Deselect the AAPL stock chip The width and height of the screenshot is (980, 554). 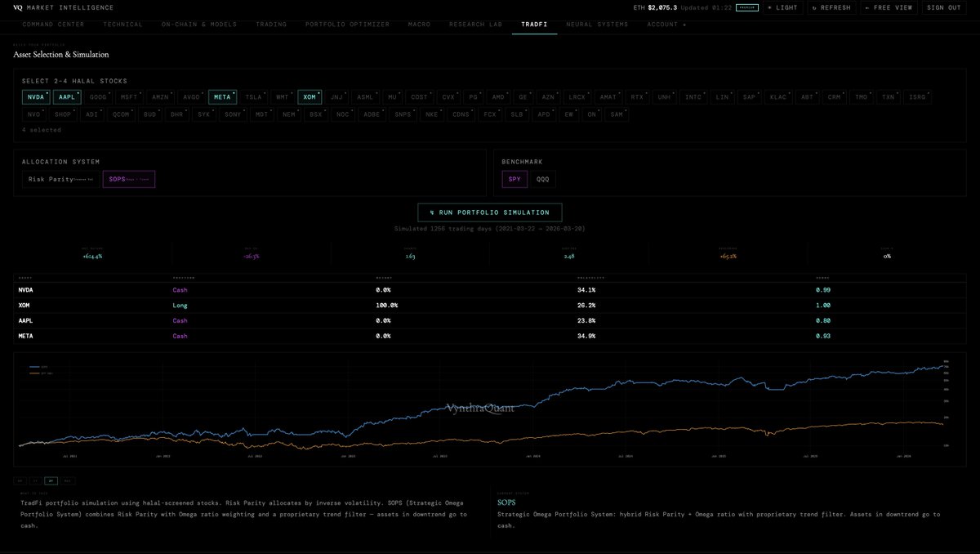pos(67,97)
